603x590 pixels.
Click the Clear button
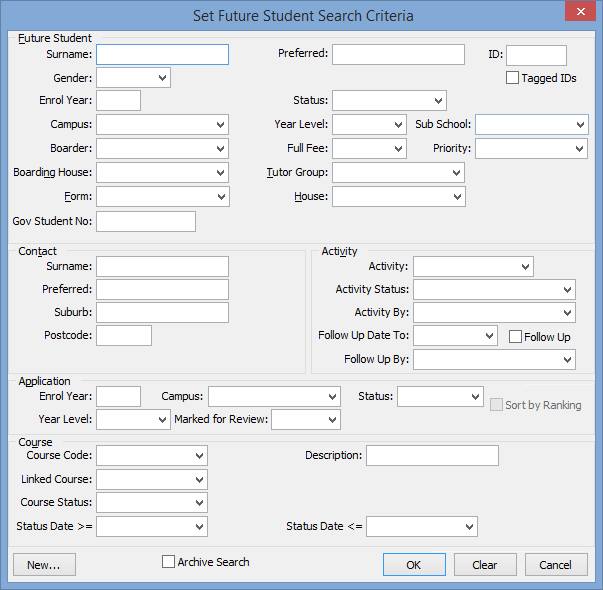(485, 565)
